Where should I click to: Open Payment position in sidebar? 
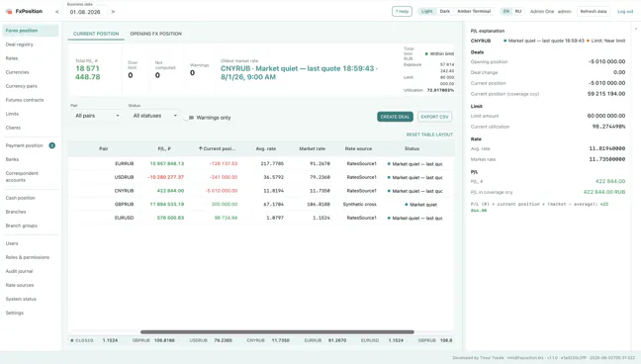[x=31, y=145]
